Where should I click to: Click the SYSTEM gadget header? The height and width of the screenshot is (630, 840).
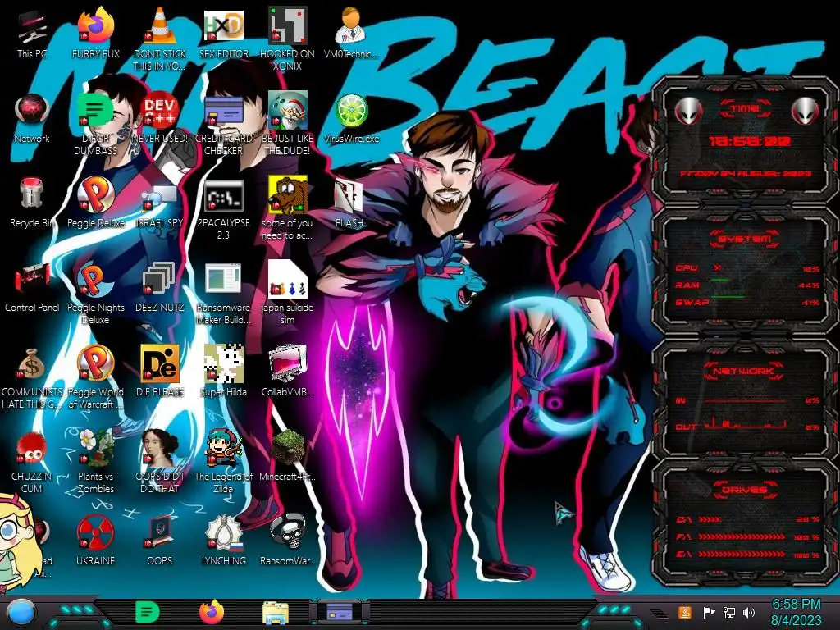pyautogui.click(x=745, y=239)
